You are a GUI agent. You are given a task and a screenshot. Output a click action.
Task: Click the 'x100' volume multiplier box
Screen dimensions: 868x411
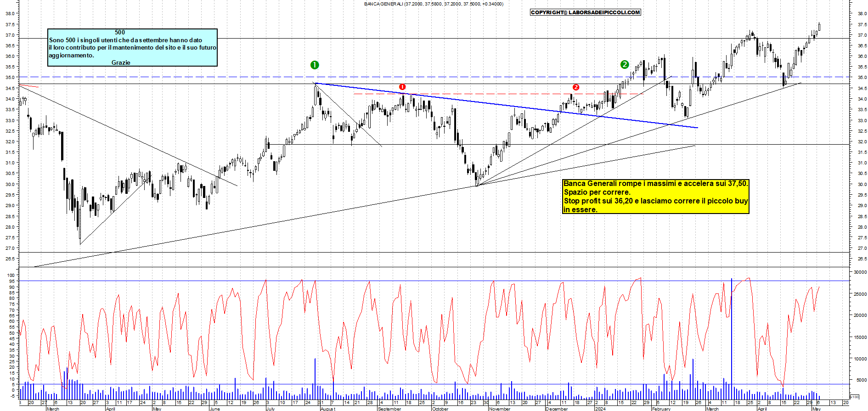pyautogui.click(x=855, y=396)
